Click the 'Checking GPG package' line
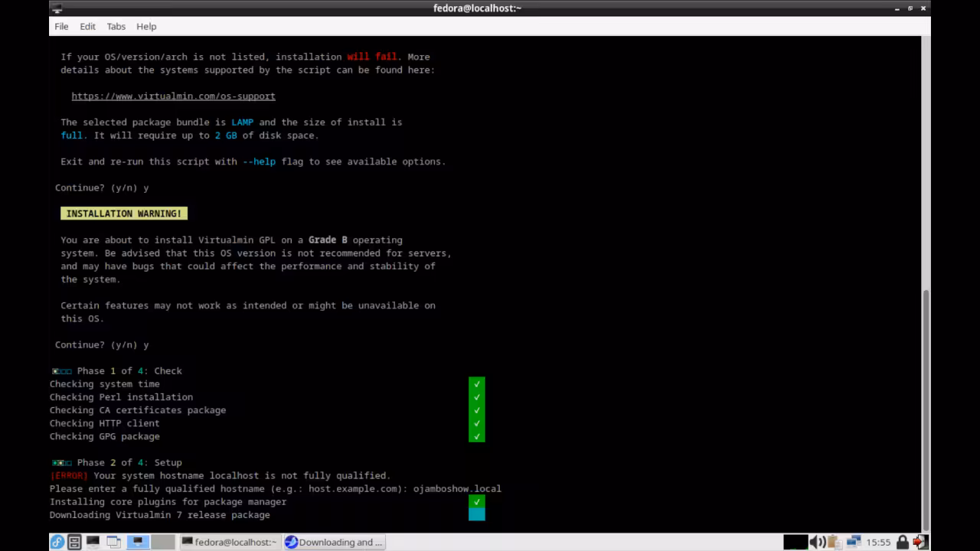Image resolution: width=980 pixels, height=551 pixels. point(105,436)
